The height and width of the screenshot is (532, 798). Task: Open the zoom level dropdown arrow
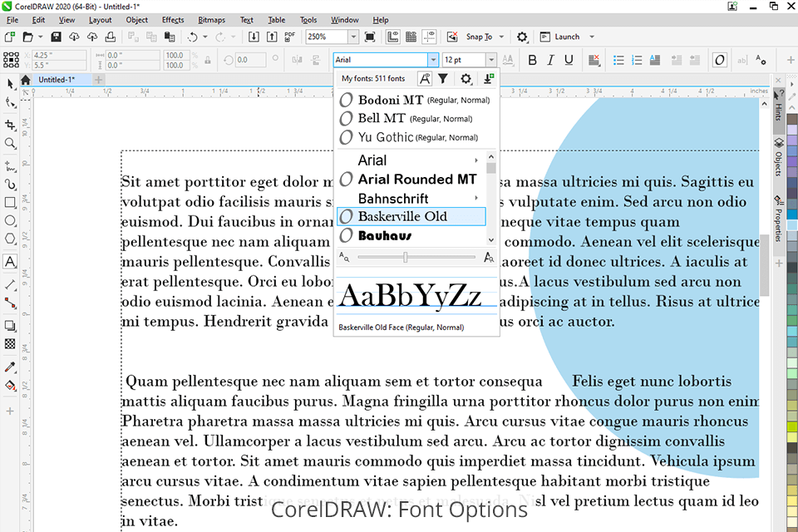tap(353, 37)
